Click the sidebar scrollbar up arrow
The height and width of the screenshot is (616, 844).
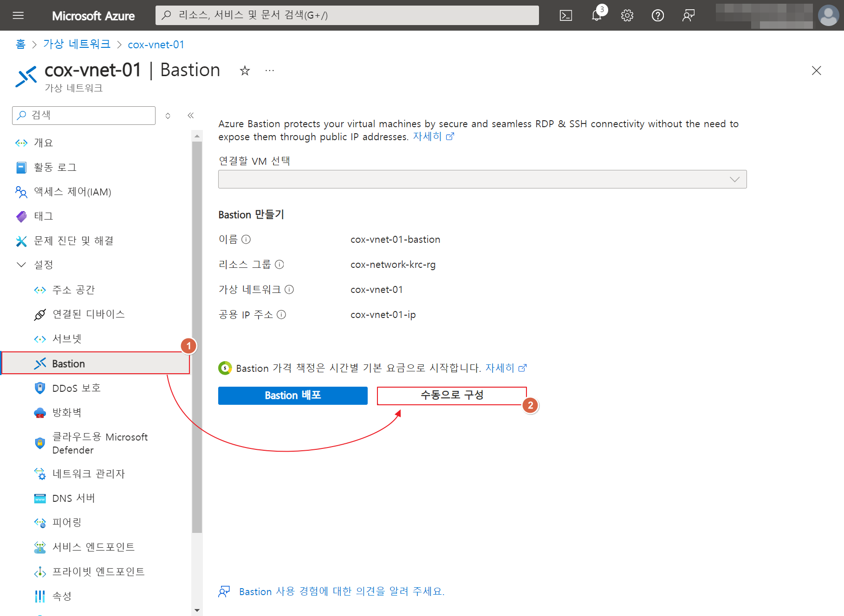point(197,136)
